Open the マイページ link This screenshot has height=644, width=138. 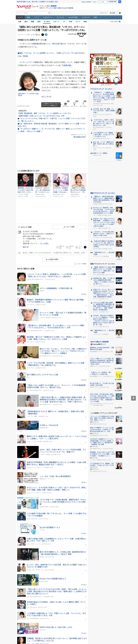[103, 13]
